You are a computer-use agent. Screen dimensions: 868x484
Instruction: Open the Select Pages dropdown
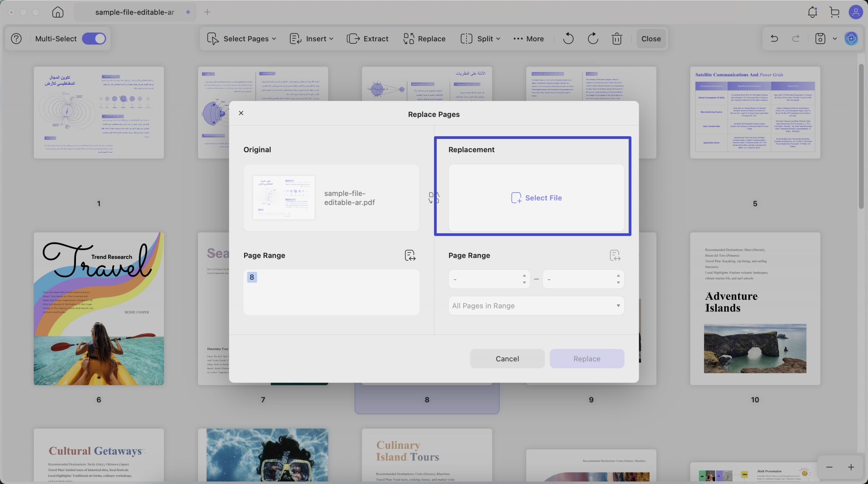pos(241,39)
